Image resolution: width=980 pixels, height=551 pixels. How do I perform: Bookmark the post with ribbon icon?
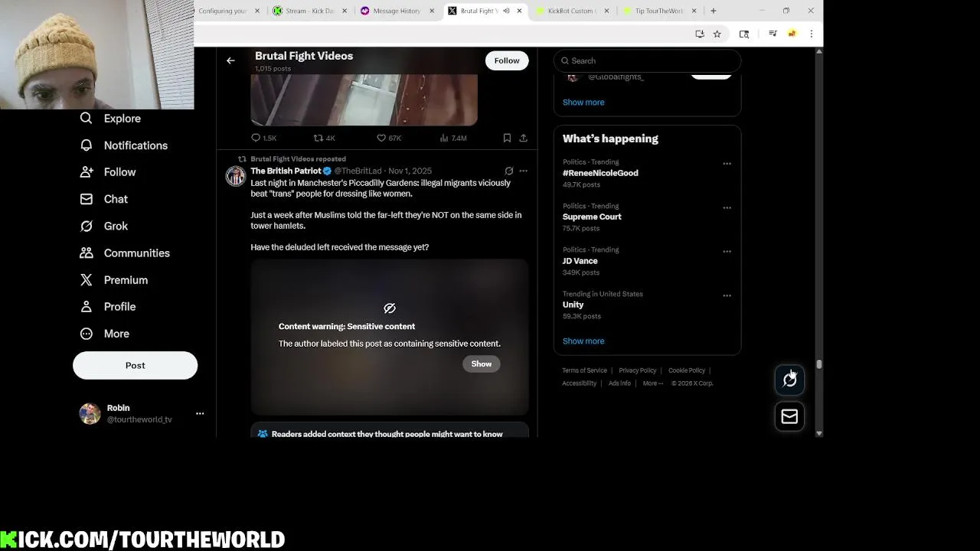[x=507, y=138]
